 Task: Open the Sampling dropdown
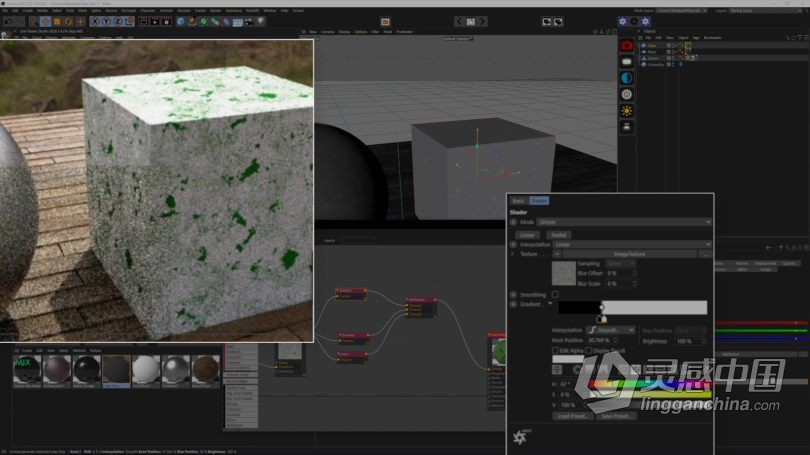[619, 264]
